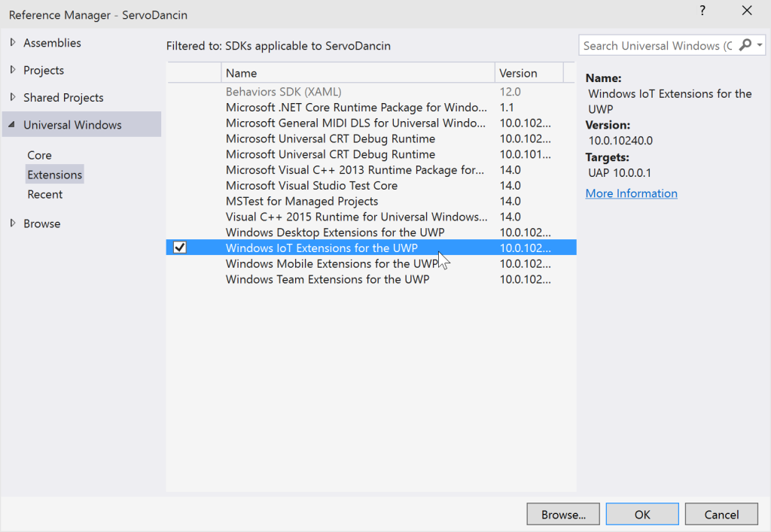Open the More Information link

click(632, 193)
